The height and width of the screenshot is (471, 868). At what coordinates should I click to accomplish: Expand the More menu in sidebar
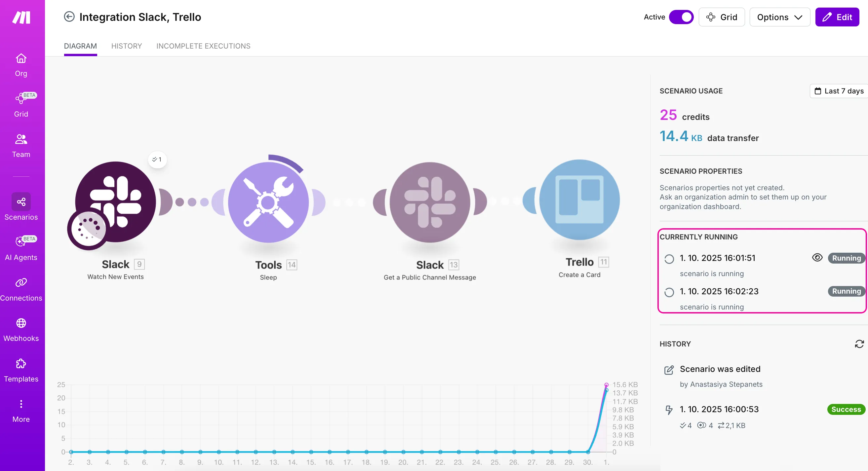coord(21,411)
